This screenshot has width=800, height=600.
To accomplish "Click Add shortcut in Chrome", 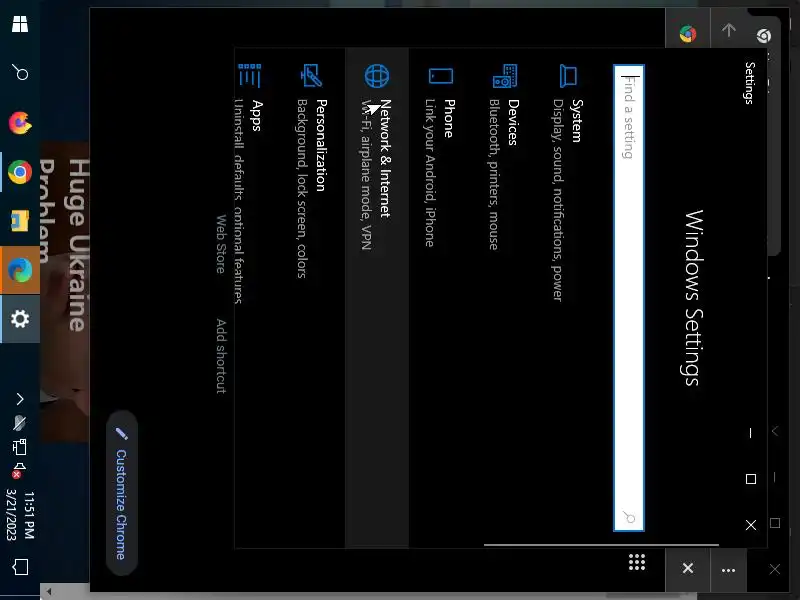I will [x=220, y=356].
